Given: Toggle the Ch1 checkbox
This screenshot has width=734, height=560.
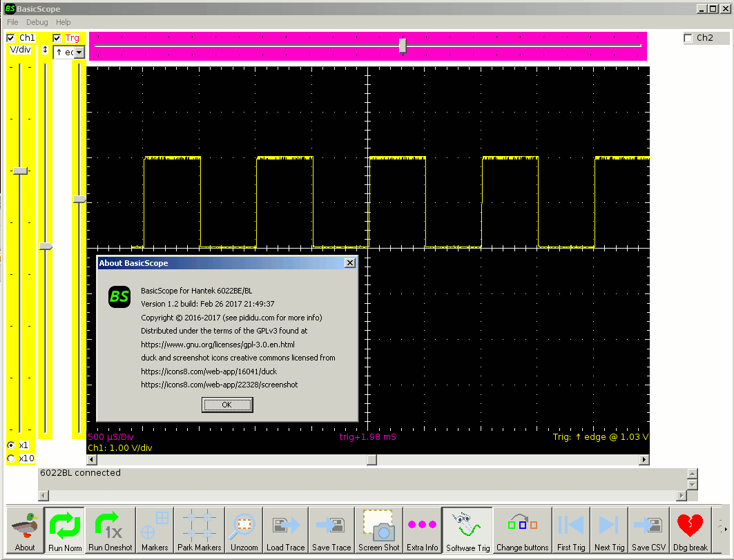Looking at the screenshot, I should tap(11, 38).
